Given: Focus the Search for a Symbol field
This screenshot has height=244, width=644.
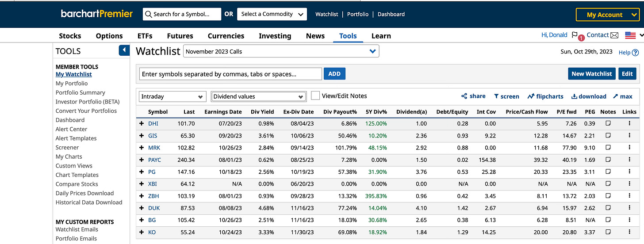Looking at the screenshot, I should [x=182, y=14].
